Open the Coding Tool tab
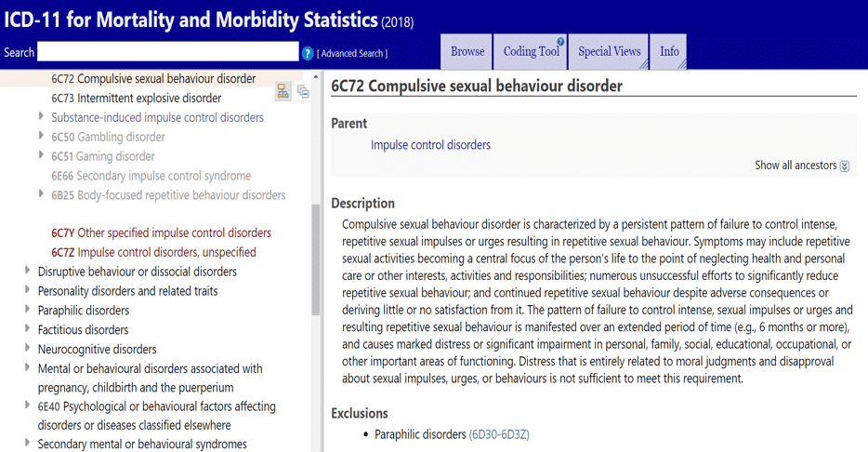 point(531,51)
